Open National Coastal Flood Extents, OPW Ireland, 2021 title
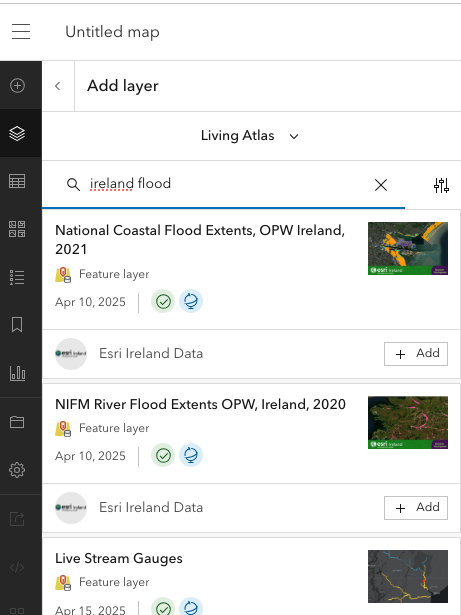 [200, 239]
